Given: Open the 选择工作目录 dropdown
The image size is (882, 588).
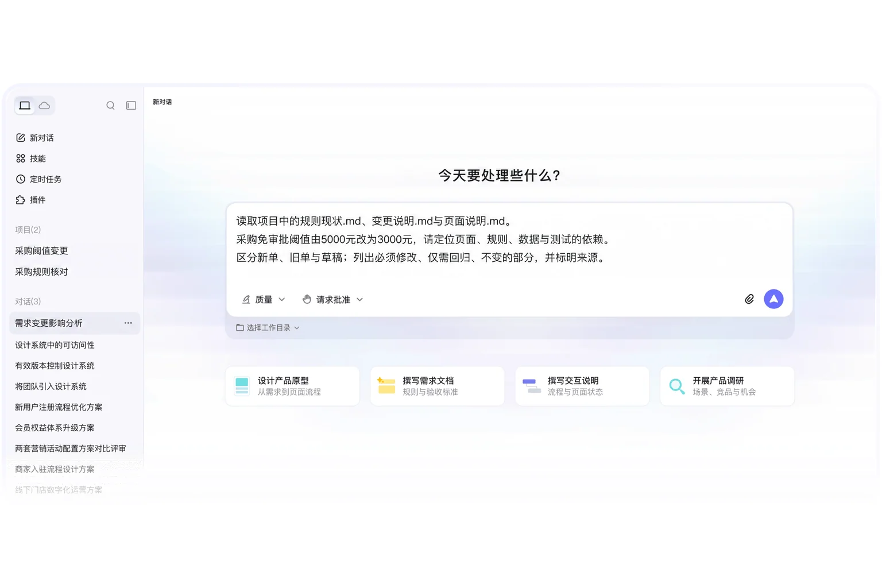Looking at the screenshot, I should pyautogui.click(x=268, y=328).
